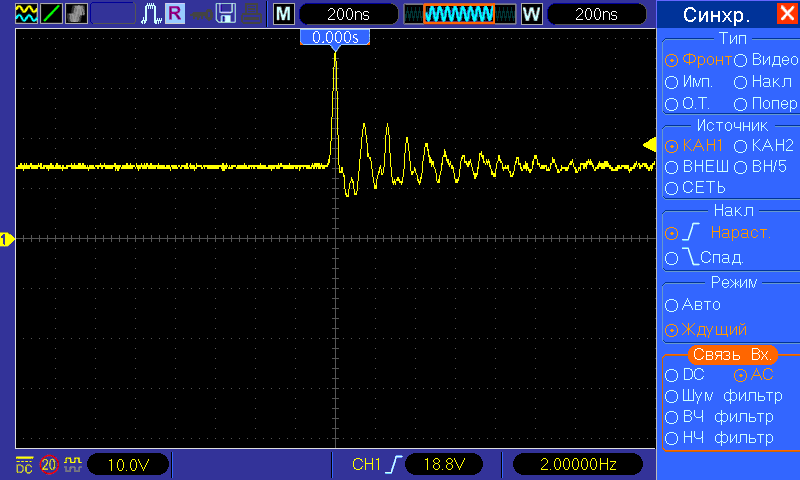Viewport: 800px width, 480px height.
Task: Click the empty indicator box in top toolbar
Action: click(113, 14)
